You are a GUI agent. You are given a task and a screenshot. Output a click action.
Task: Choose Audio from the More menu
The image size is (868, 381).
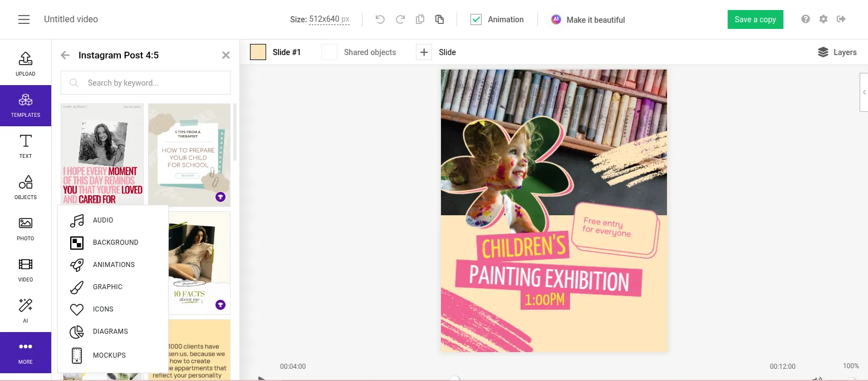click(103, 220)
